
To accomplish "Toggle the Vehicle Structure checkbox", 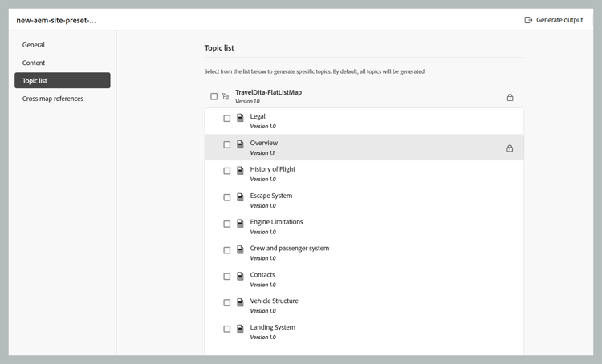I will click(x=227, y=303).
